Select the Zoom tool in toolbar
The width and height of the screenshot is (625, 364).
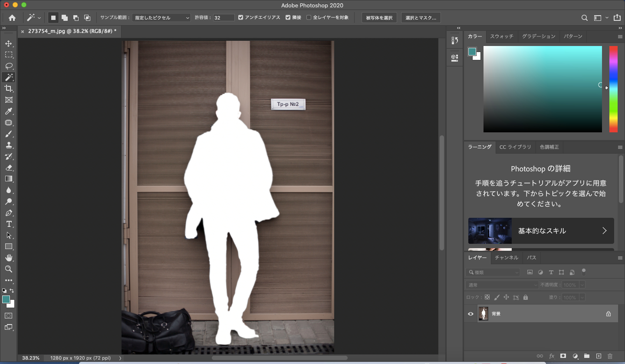9,269
